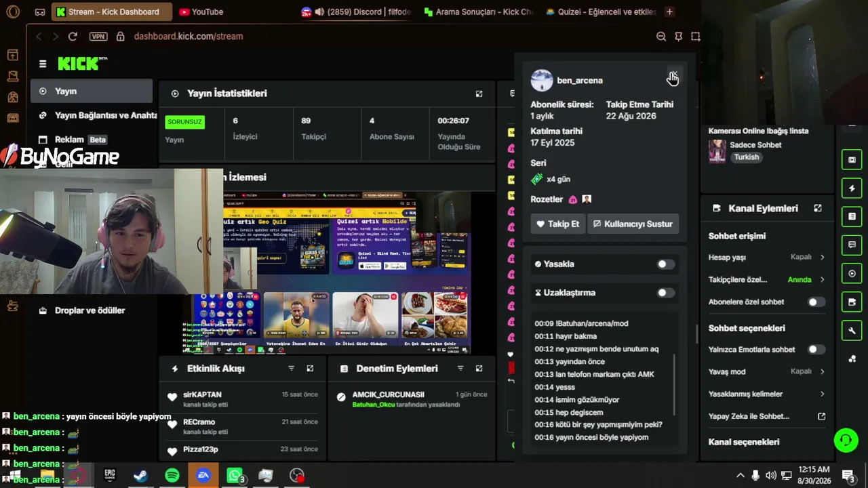Image resolution: width=868 pixels, height=488 pixels.
Task: Click the play circle sidebar icon
Action: 852,273
